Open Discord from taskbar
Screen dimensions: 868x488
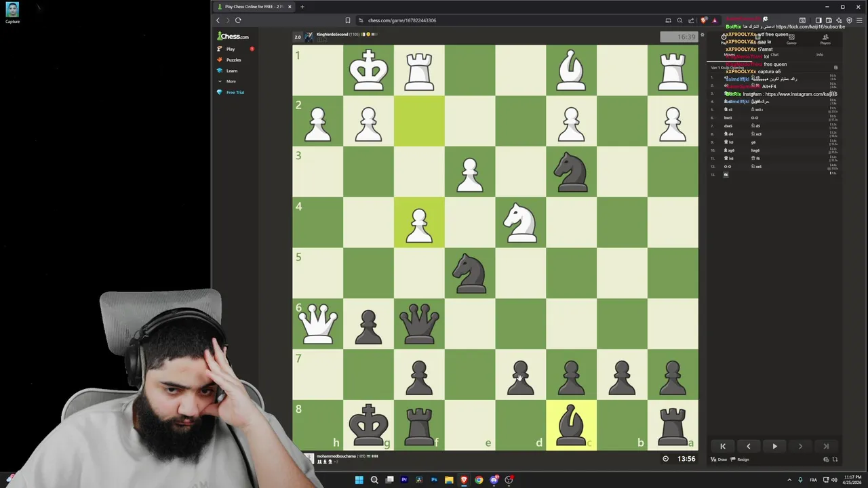tap(494, 480)
